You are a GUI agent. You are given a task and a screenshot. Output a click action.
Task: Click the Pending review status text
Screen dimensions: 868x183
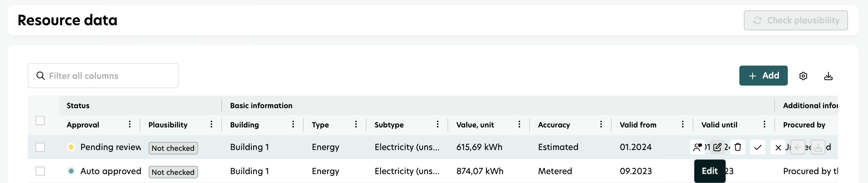[x=111, y=147]
